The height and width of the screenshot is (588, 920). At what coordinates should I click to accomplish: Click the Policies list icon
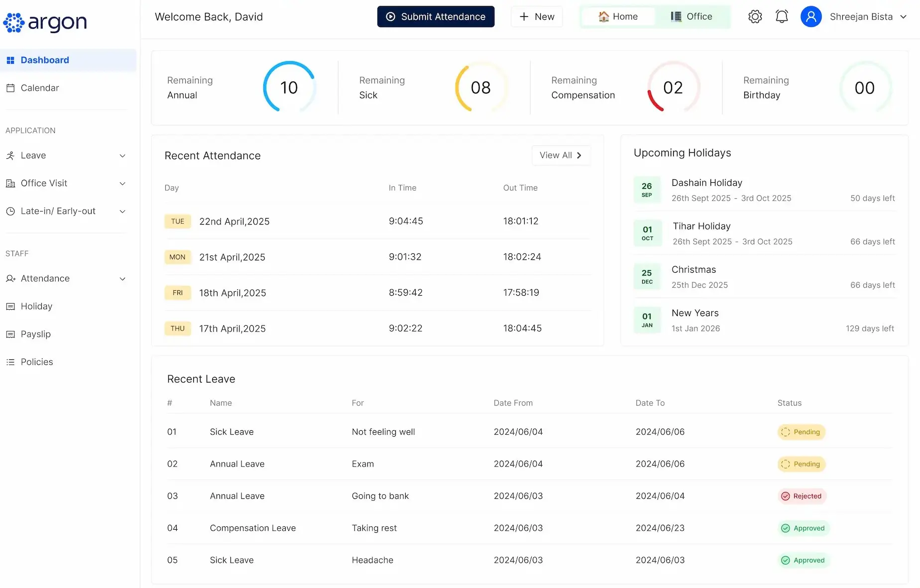point(10,362)
